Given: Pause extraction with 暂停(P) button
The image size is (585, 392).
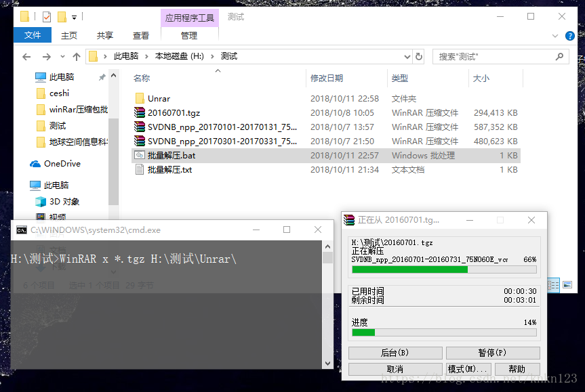Looking at the screenshot, I should pos(493,353).
